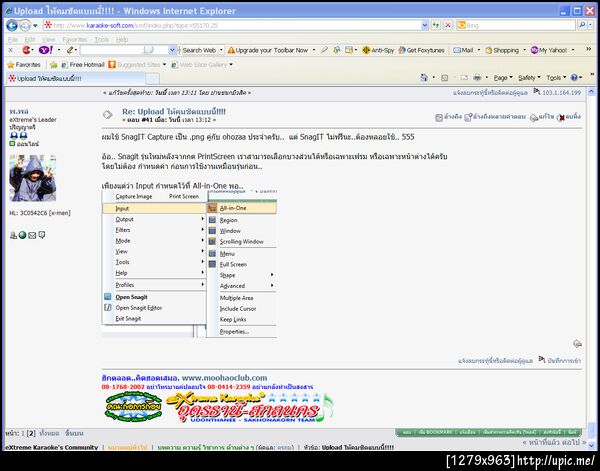Open the Re: Upload post title link
Screen dimensions: 600x471
pos(174,111)
